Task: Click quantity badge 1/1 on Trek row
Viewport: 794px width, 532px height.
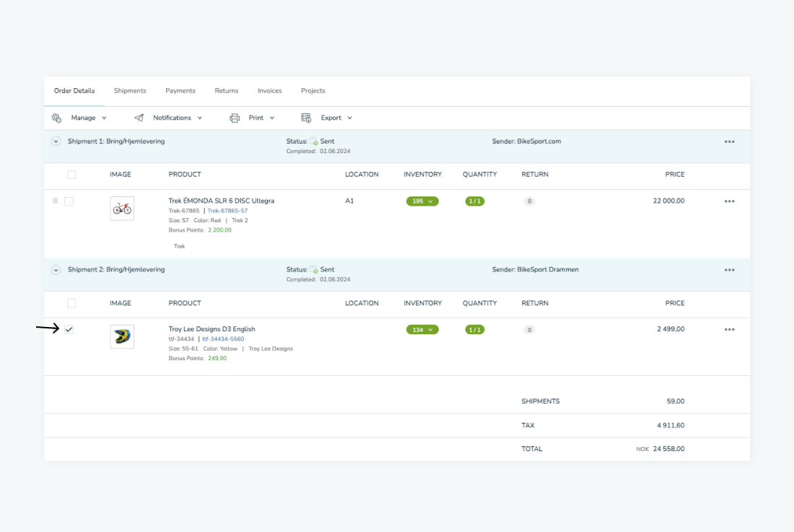Action: [x=474, y=201]
